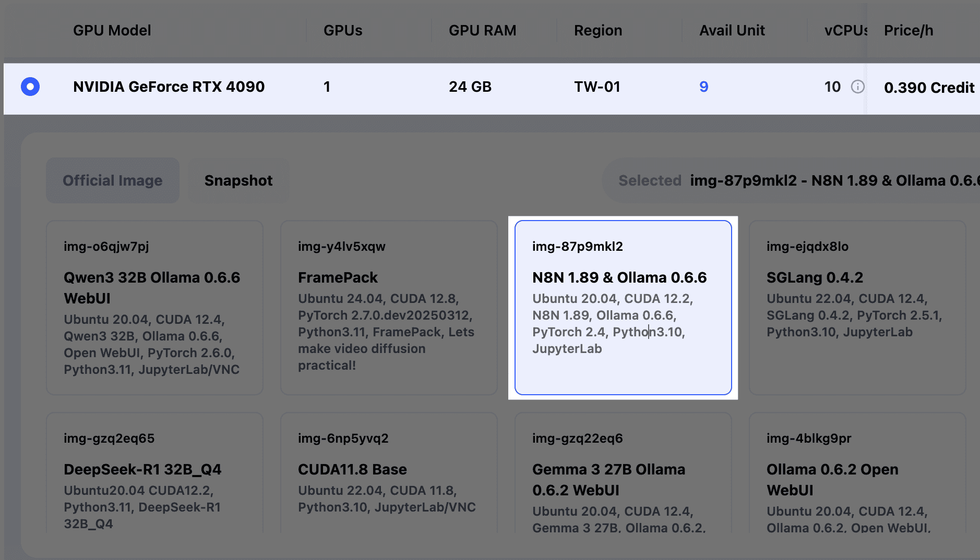980x560 pixels.
Task: Choose the FramePack image card
Action: click(x=389, y=307)
